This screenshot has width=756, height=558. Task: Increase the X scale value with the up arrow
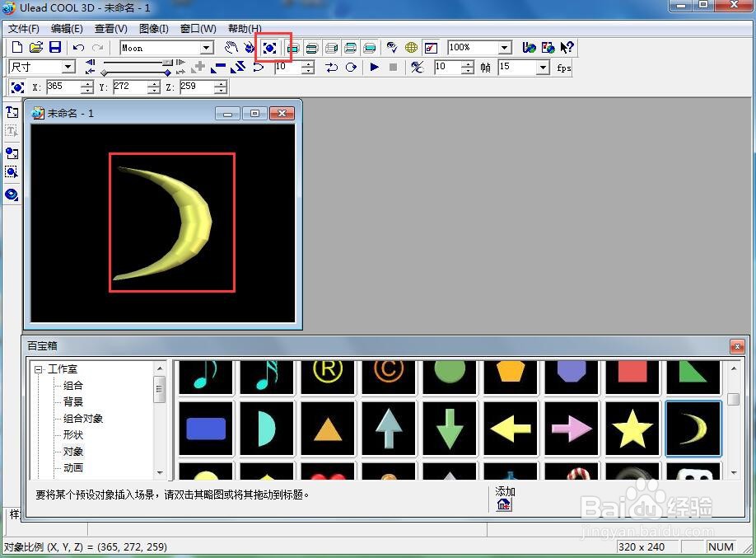(x=87, y=84)
